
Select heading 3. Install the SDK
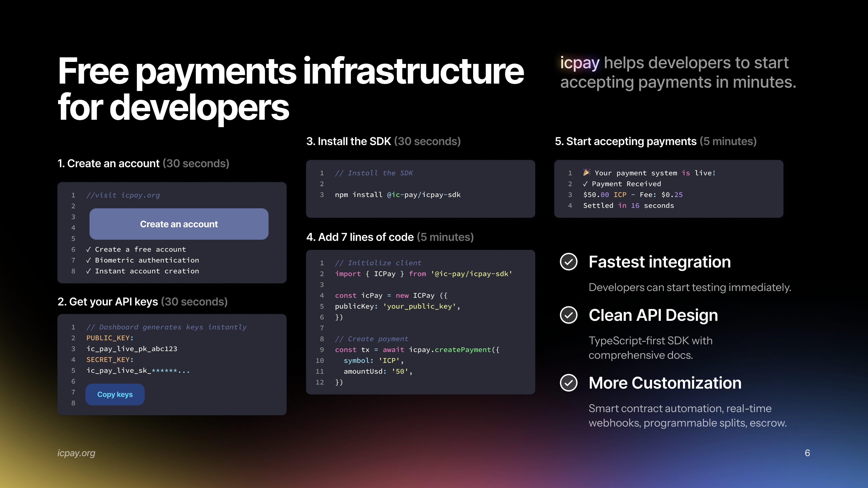383,141
